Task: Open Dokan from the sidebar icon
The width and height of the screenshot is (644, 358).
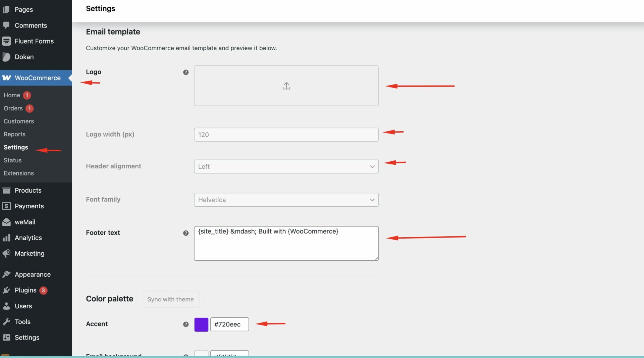Action: pyautogui.click(x=6, y=57)
